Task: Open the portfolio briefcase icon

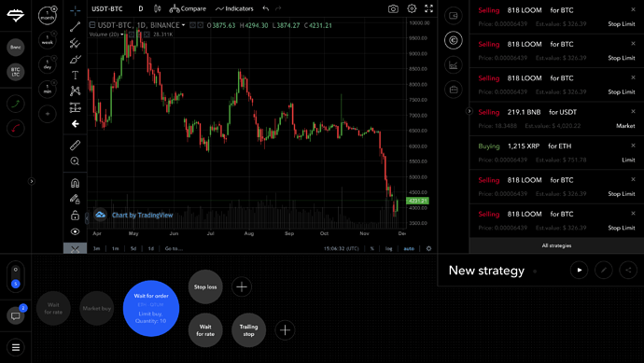Action: click(x=454, y=90)
